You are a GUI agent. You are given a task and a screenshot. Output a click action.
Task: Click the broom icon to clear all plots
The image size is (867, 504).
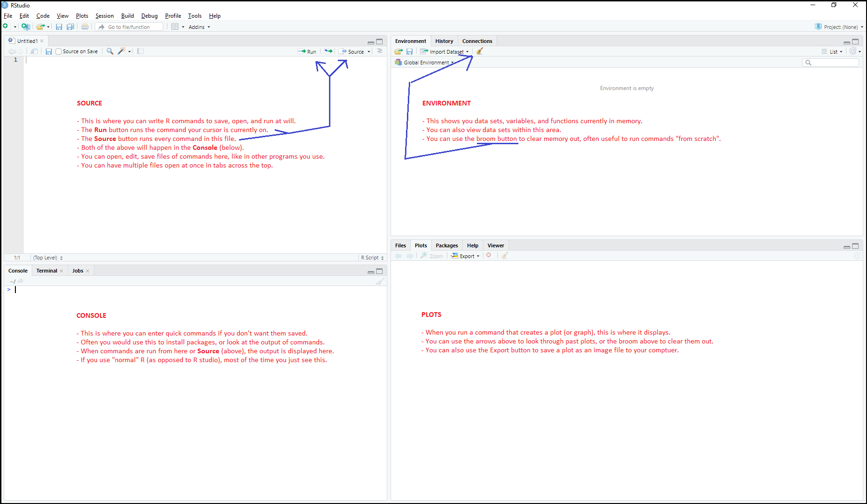pyautogui.click(x=504, y=255)
